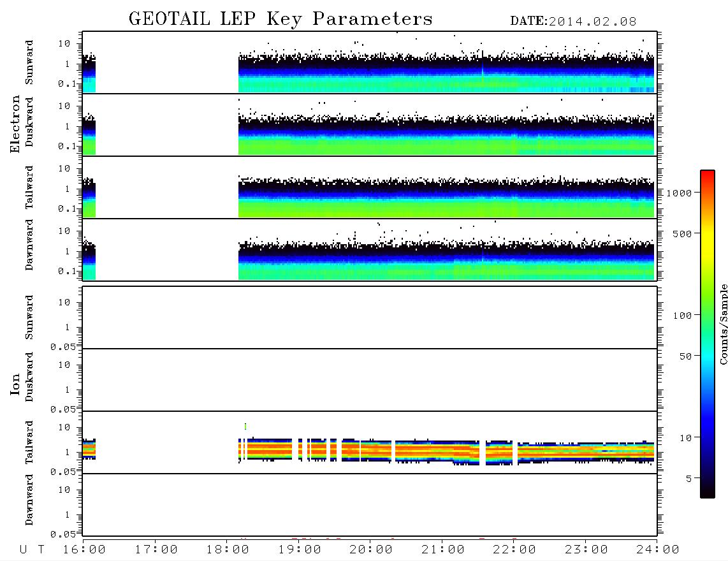
Task: Click the 'Counts/Sample' colorbar label
Action: [x=723, y=324]
